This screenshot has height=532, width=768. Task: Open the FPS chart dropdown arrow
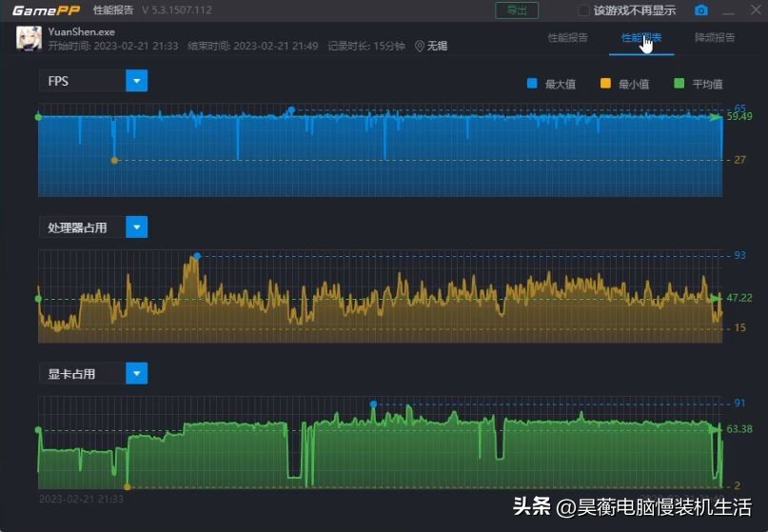coord(137,81)
